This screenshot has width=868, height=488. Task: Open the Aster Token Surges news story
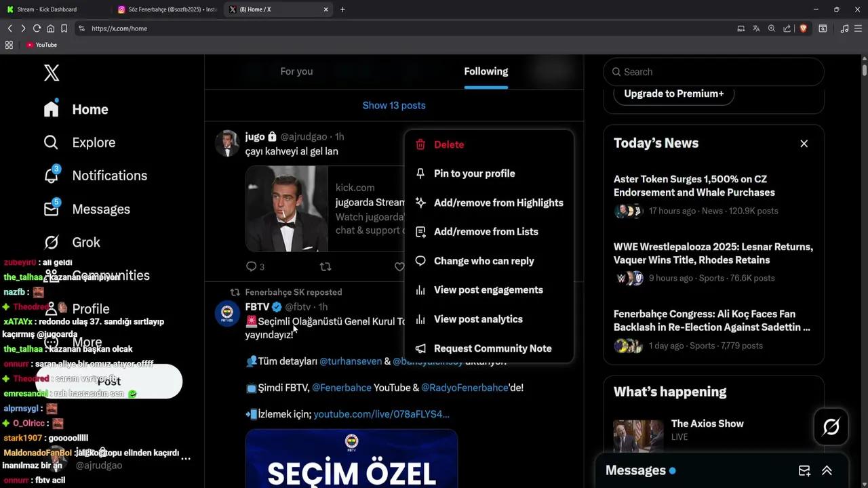(x=713, y=195)
